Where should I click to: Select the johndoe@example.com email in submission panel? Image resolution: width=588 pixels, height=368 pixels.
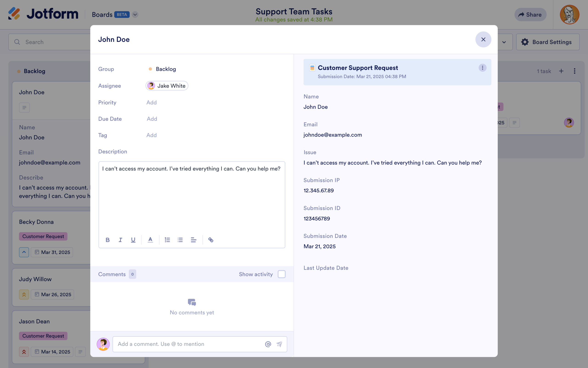[x=333, y=135]
